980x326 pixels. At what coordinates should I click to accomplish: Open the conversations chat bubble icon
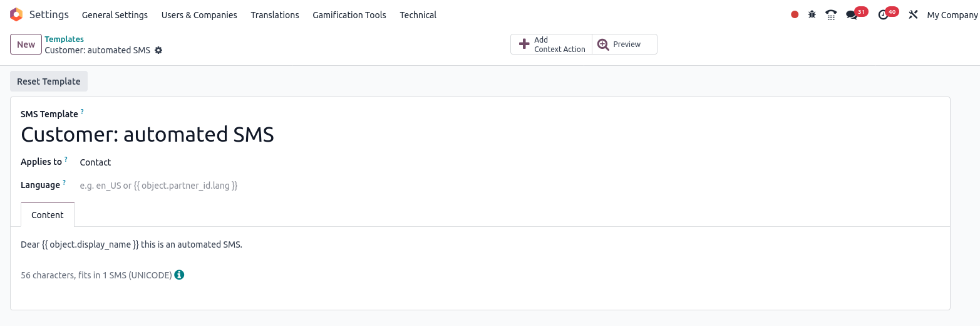click(852, 14)
